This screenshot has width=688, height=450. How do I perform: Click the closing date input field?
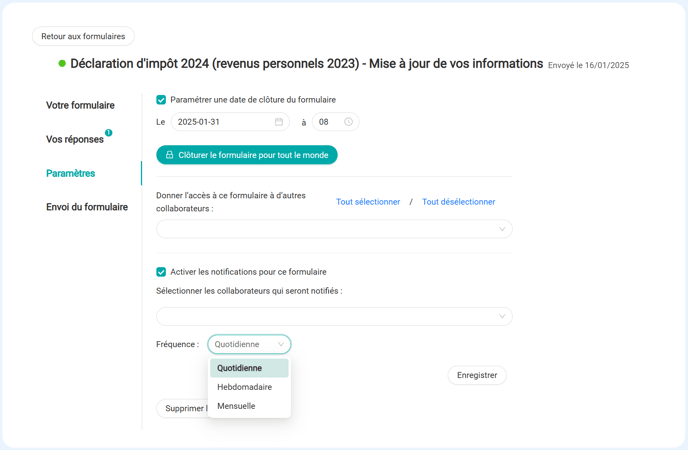click(230, 122)
